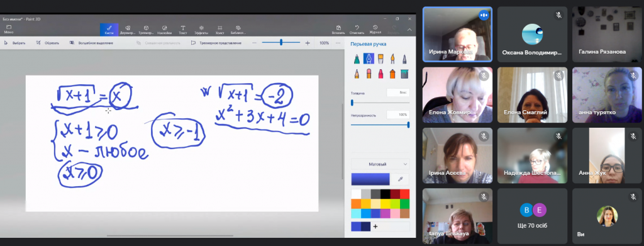644x246 pixels.
Task: Switch to the Кисти brushes tab
Action: pyautogui.click(x=109, y=30)
